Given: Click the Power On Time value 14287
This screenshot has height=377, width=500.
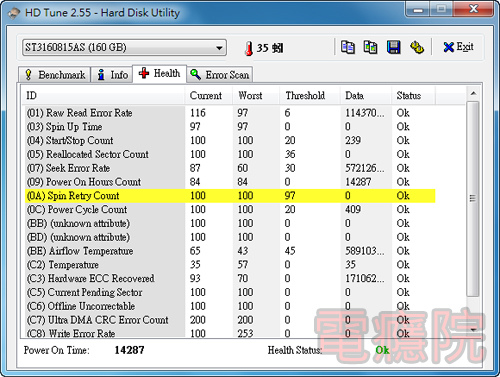Looking at the screenshot, I should pos(129,350).
